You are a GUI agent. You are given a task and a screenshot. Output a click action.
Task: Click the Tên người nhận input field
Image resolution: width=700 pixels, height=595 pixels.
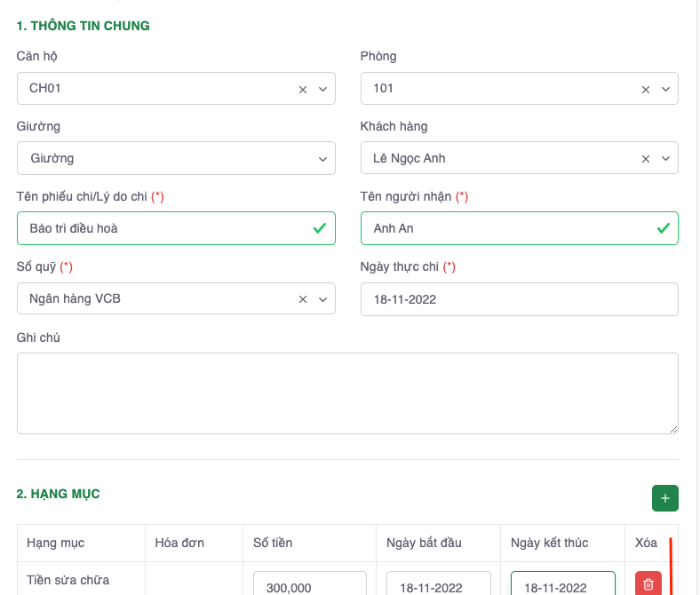coord(508,228)
